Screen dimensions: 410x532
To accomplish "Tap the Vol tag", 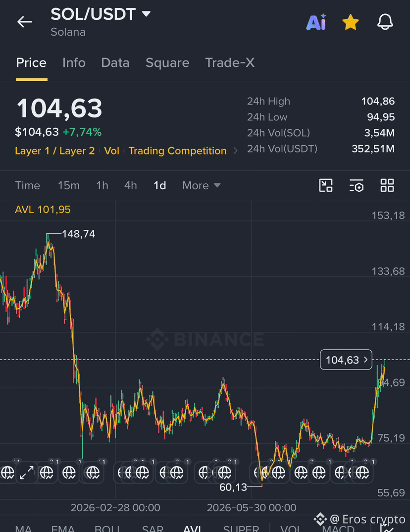I will [111, 151].
